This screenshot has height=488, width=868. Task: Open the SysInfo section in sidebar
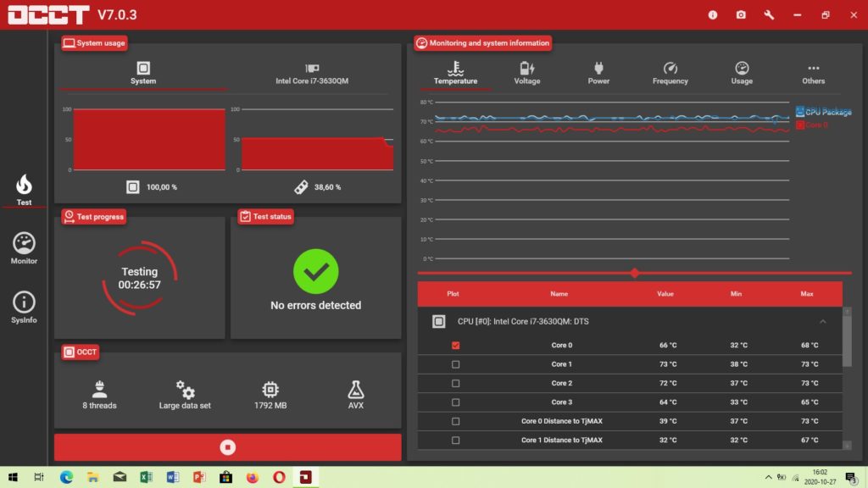(x=24, y=308)
